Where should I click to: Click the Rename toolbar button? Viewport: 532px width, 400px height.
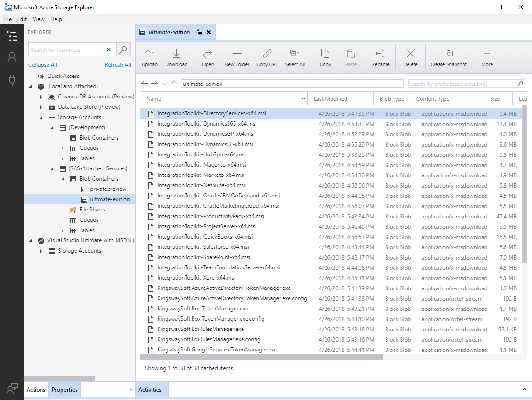(380, 58)
